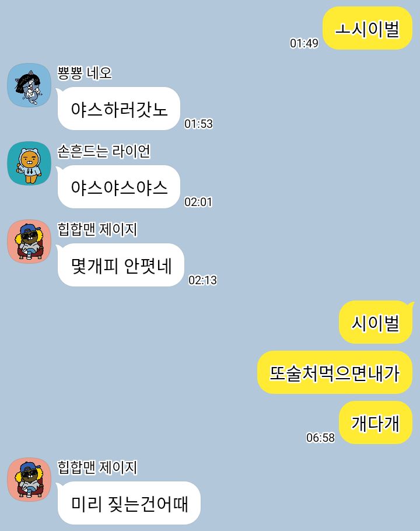420x531 pixels.
Task: Tap the 02:13 timestamp
Action: pos(202,280)
